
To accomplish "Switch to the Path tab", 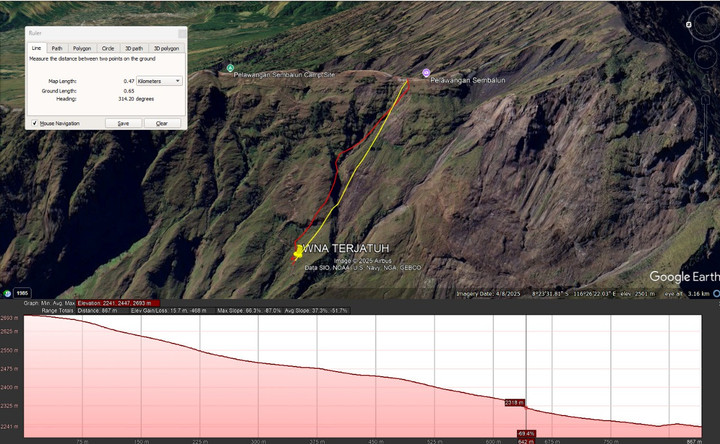I will pyautogui.click(x=57, y=48).
